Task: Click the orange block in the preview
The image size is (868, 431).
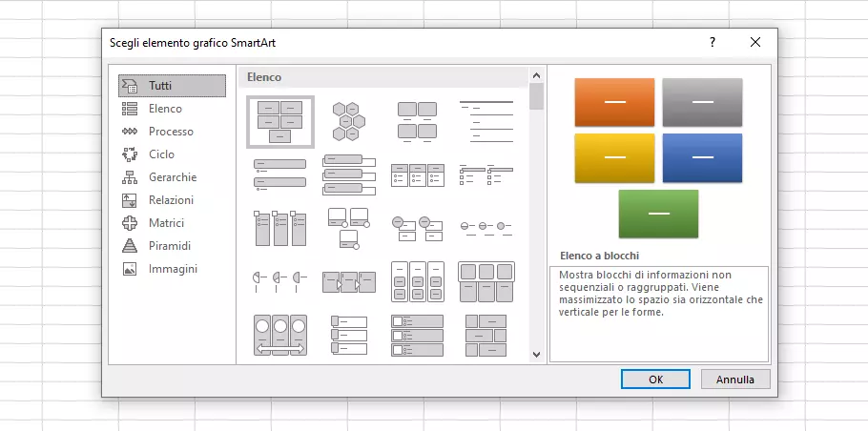Action: [x=614, y=102]
